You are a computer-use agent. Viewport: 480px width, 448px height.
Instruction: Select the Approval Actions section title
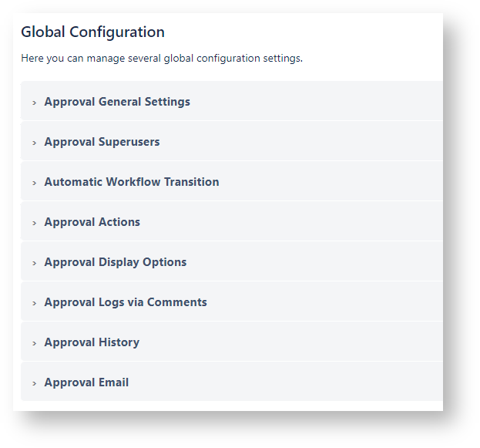point(92,222)
